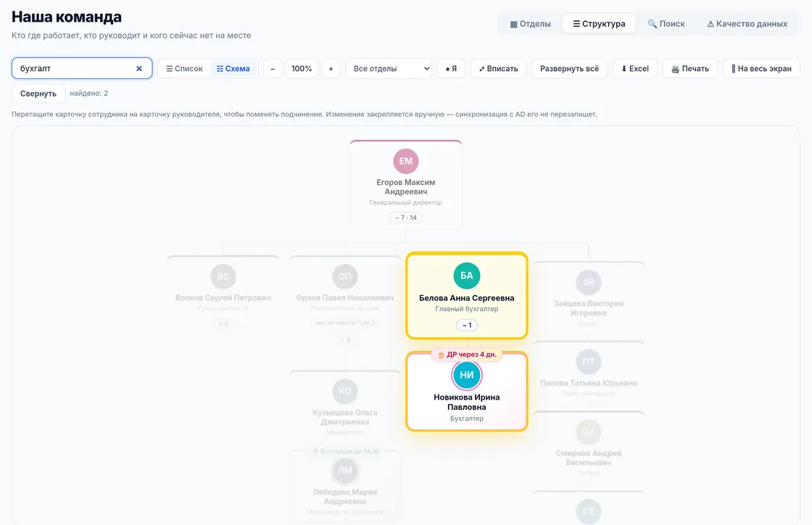Click the birthday badge ДР через 4 дн.
Viewport: 812px width, 525px height.
coord(467,355)
